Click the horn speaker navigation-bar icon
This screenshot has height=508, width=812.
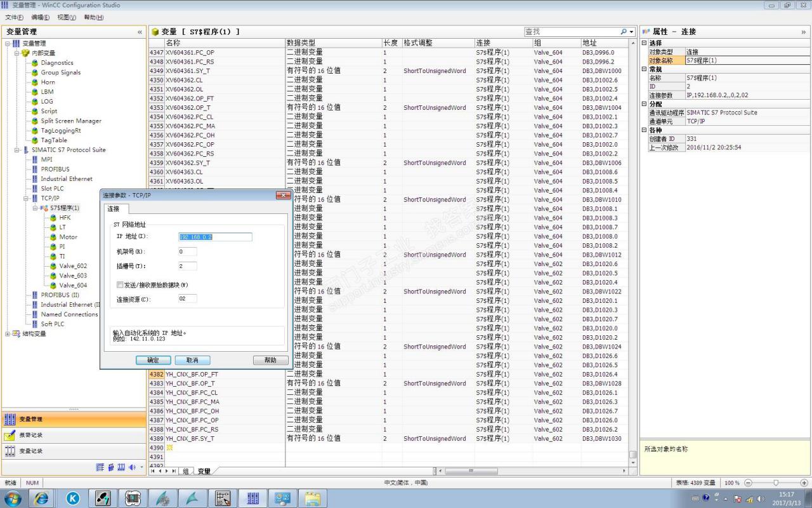click(x=132, y=467)
